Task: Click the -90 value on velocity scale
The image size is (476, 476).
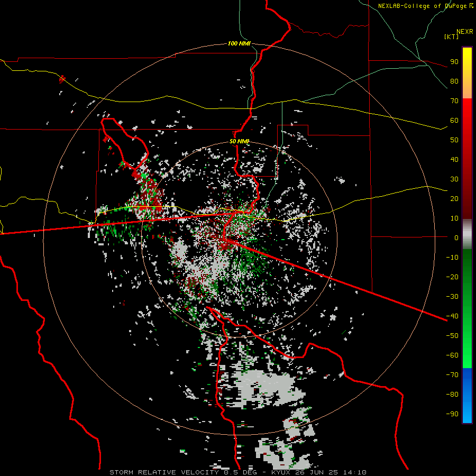Action: pos(452,414)
